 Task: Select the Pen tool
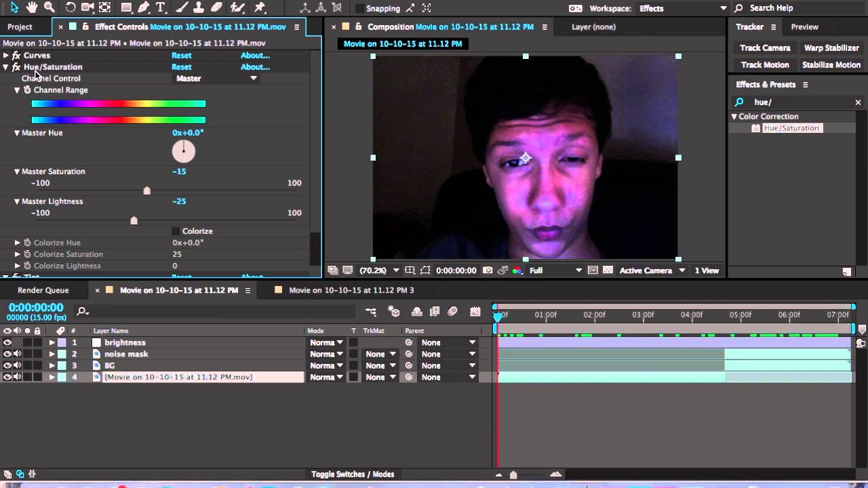[x=144, y=7]
